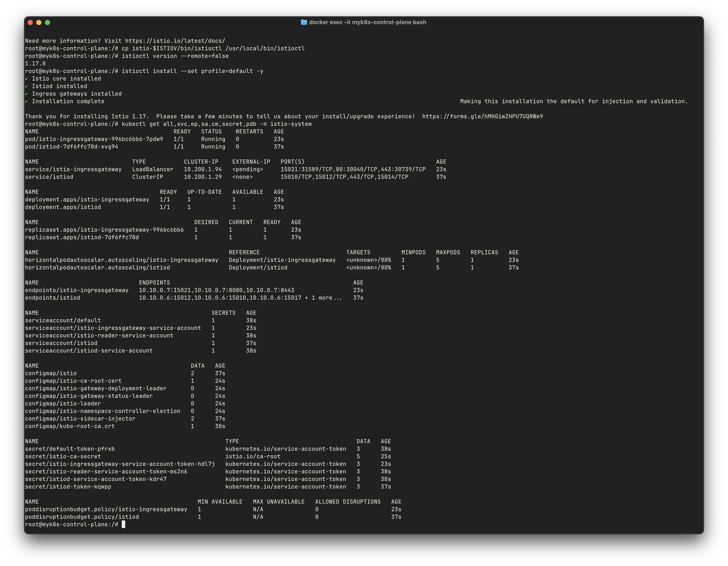Click the red close window button
The height and width of the screenshot is (566, 728).
pyautogui.click(x=30, y=22)
